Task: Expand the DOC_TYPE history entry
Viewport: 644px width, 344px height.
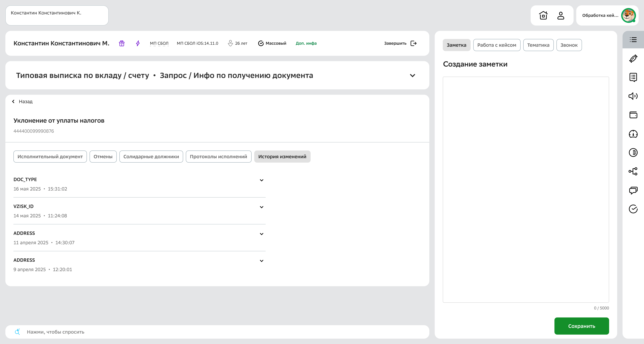Action: (262, 180)
